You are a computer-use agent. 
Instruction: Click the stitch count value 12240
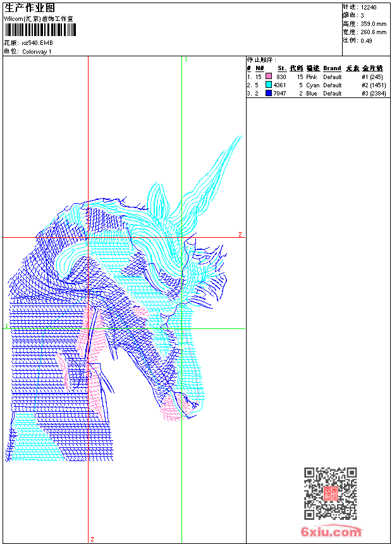369,7
